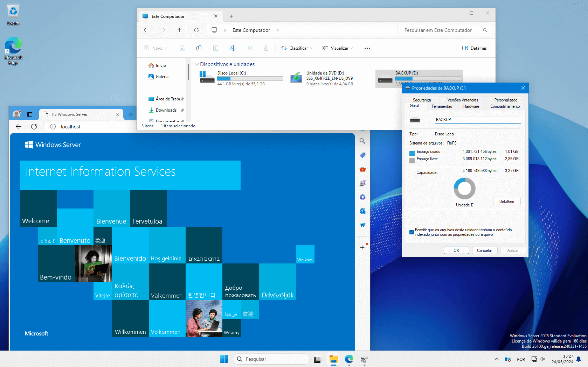Open the Edge sidebar games chess icon
This screenshot has width=588, height=367.
click(362, 183)
